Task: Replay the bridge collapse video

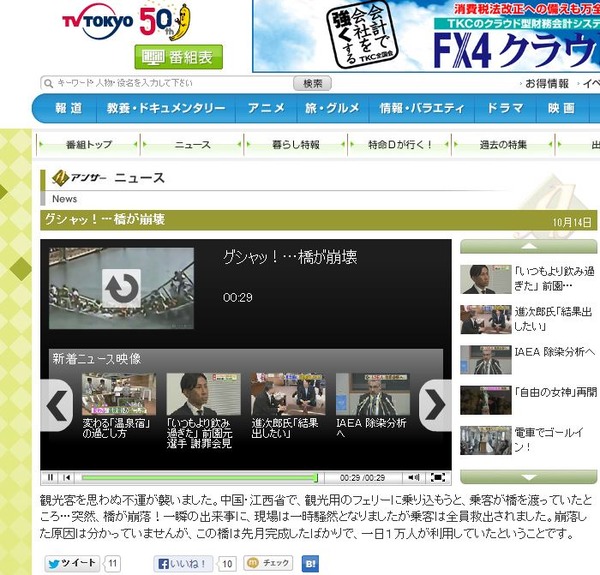Action: [121, 288]
